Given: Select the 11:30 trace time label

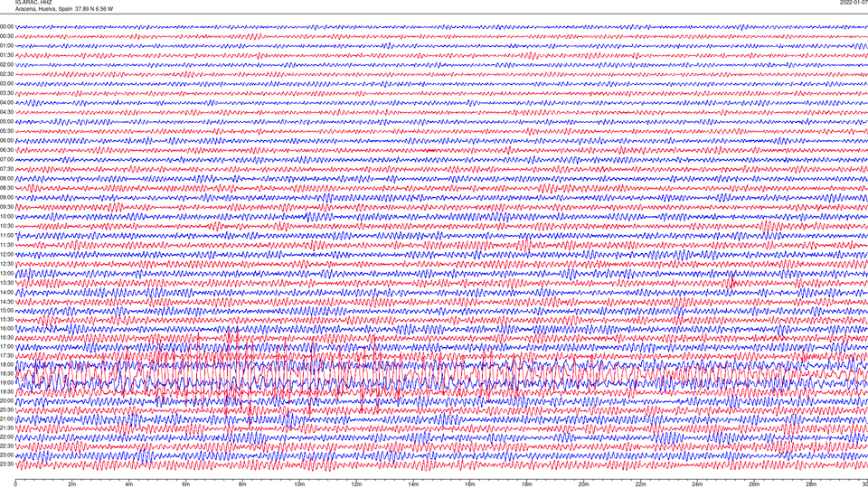Looking at the screenshot, I should point(7,245).
